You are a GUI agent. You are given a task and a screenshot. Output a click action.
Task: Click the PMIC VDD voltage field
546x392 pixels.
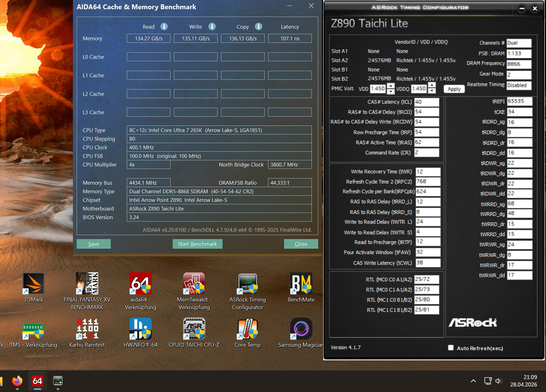pos(378,89)
